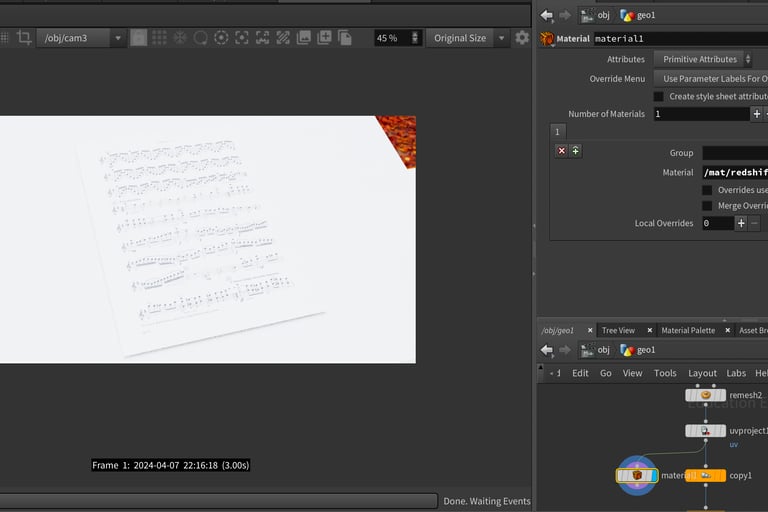This screenshot has height=512, width=768.
Task: Switch to Material Palette tab
Action: click(688, 331)
